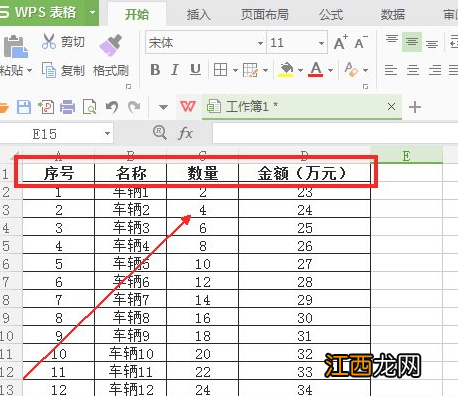458x396 pixels.
Task: Click the draw border table icon
Action: [250, 70]
